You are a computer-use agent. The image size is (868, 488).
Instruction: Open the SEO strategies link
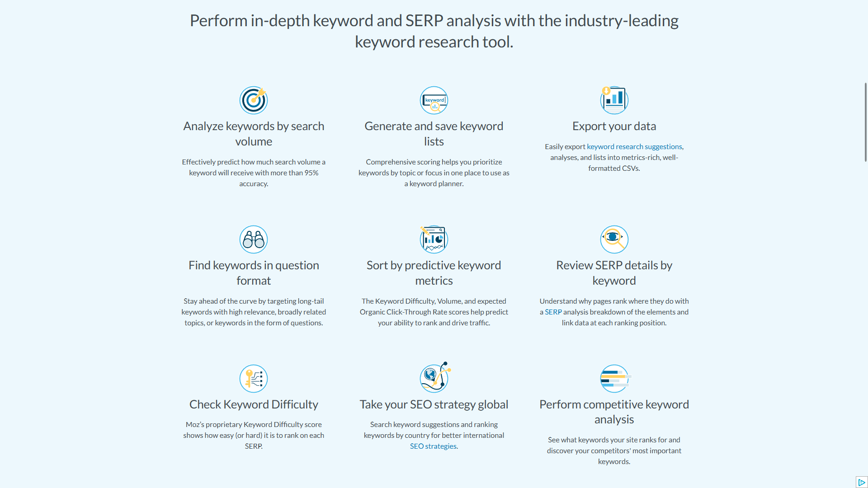[x=433, y=446]
